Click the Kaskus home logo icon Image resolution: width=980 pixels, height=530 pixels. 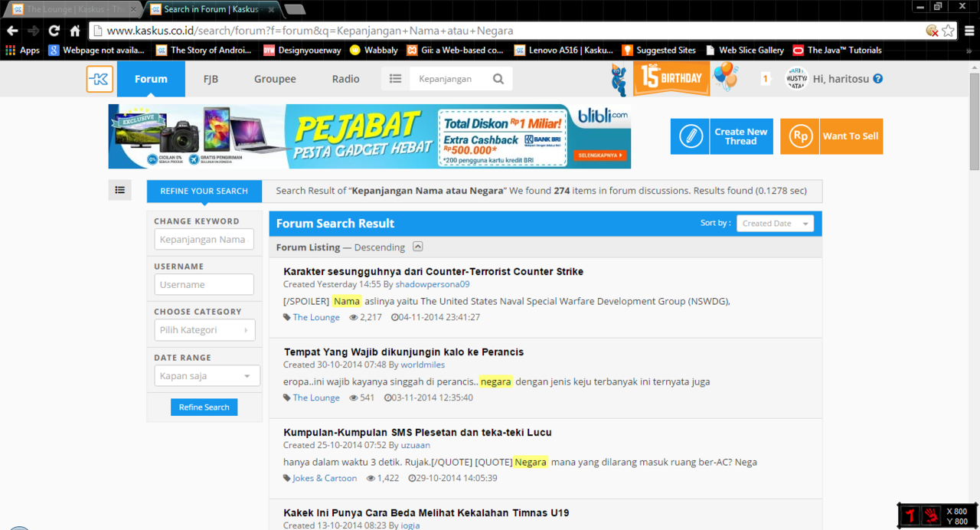pos(100,79)
